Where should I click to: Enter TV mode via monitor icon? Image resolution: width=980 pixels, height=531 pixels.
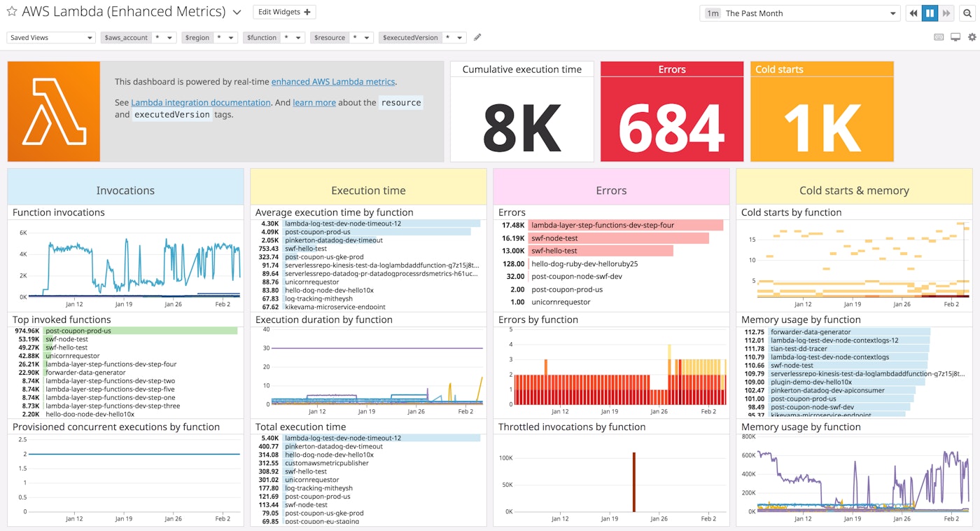(955, 37)
